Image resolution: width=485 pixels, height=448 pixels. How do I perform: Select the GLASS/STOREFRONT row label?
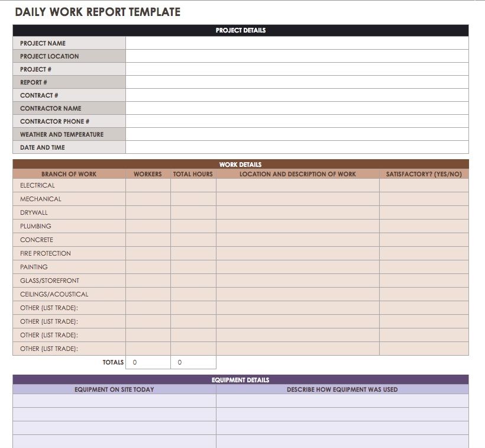point(50,281)
